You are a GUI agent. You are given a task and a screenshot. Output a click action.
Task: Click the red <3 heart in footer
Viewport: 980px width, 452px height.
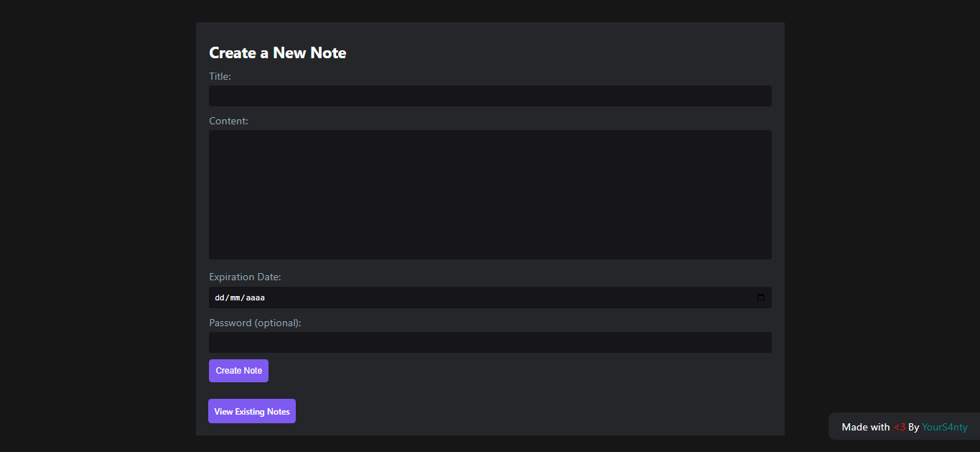point(899,427)
